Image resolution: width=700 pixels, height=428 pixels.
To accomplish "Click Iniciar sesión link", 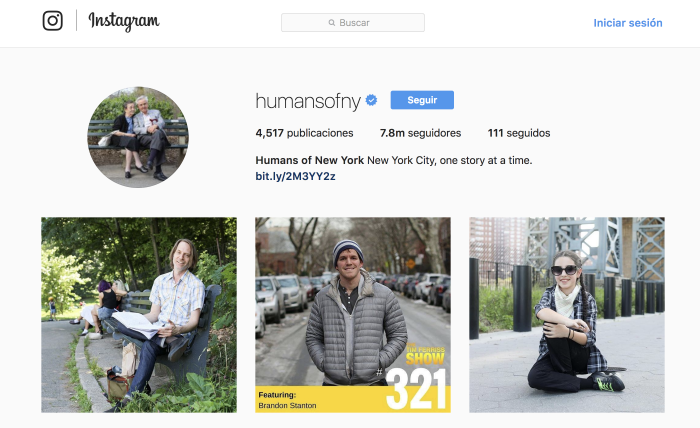I will [628, 23].
